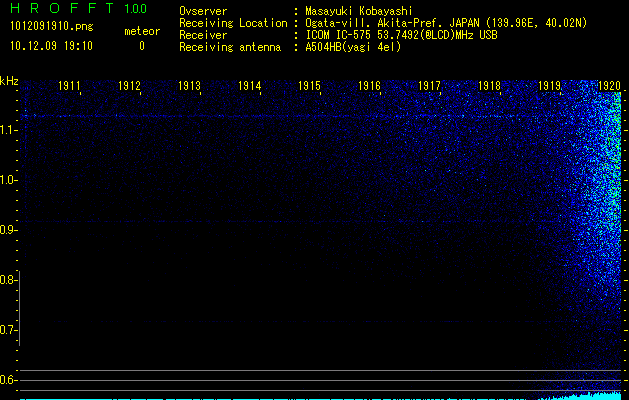Click the 1911 time marker
The width and height of the screenshot is (629, 400).
point(69,85)
